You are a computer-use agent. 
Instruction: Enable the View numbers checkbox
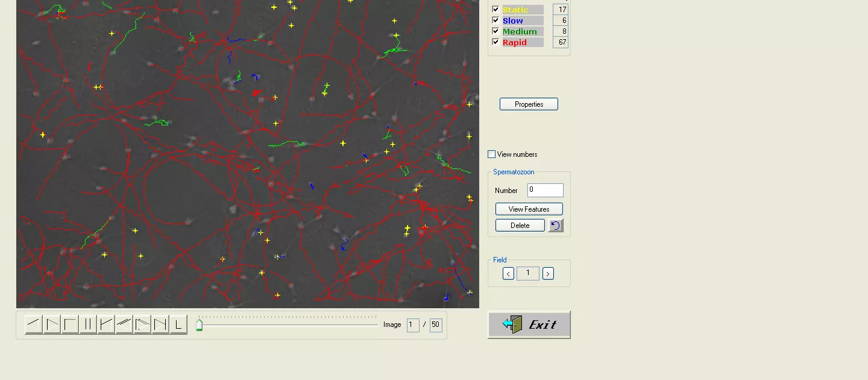[492, 154]
